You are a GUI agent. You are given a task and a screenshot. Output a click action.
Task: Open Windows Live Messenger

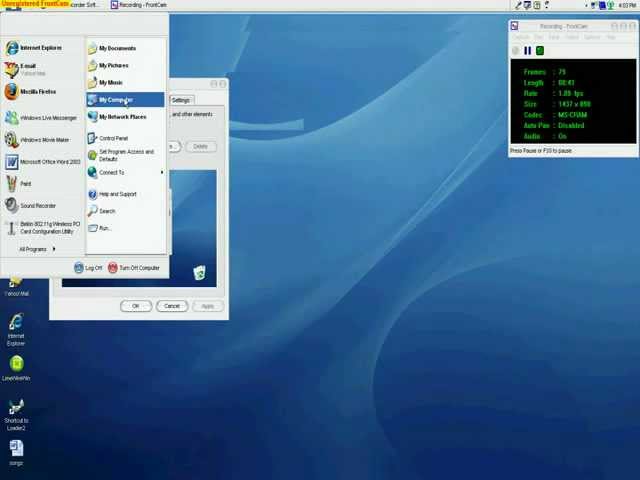click(42, 118)
